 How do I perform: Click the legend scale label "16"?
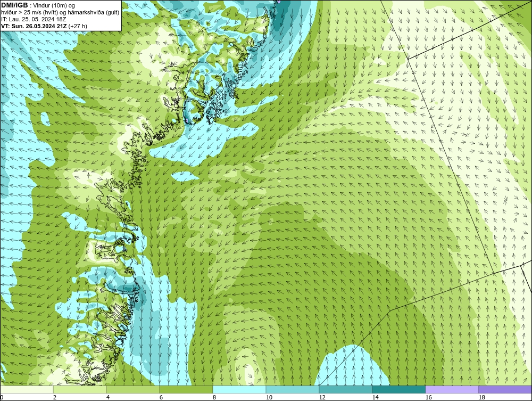pos(428,397)
